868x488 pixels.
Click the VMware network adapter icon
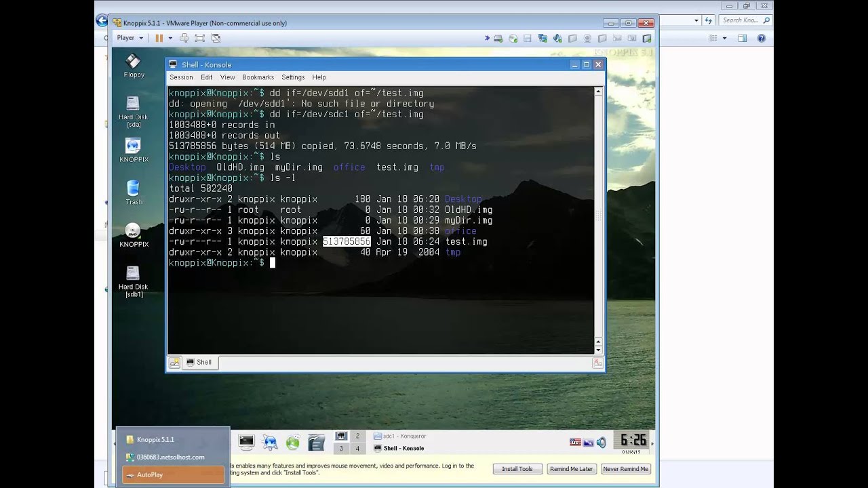(543, 39)
